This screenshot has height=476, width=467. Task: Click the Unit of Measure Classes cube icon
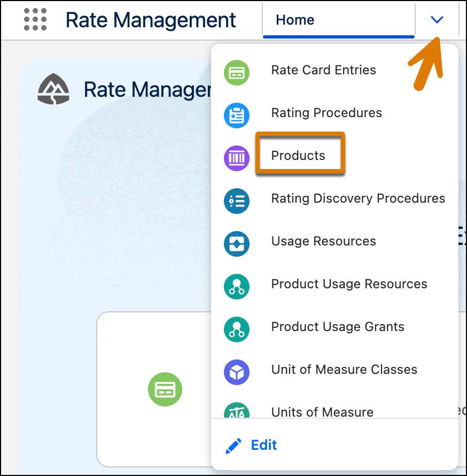[x=237, y=372]
